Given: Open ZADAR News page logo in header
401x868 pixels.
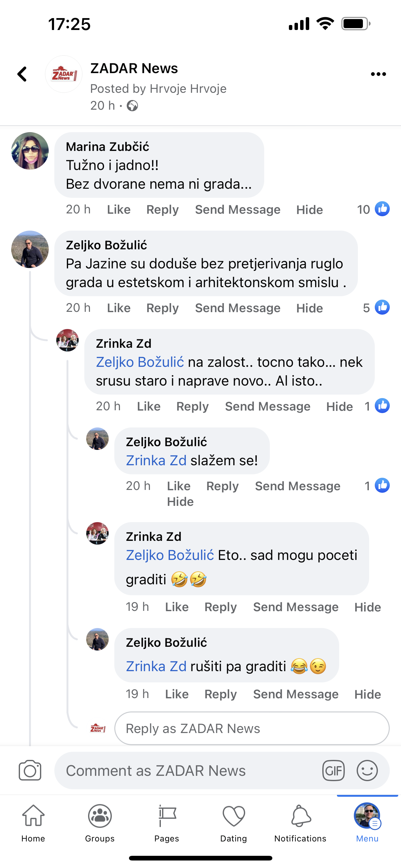Looking at the screenshot, I should pyautogui.click(x=64, y=74).
